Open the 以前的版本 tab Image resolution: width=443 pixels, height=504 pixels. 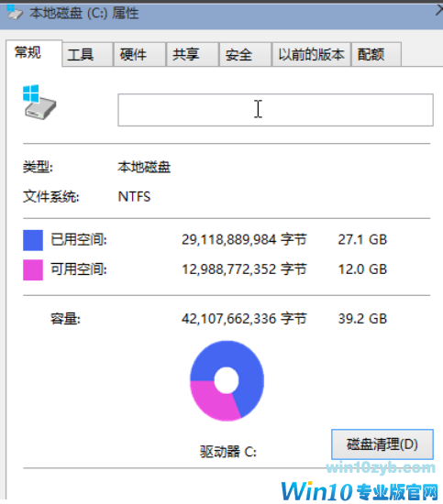click(311, 54)
